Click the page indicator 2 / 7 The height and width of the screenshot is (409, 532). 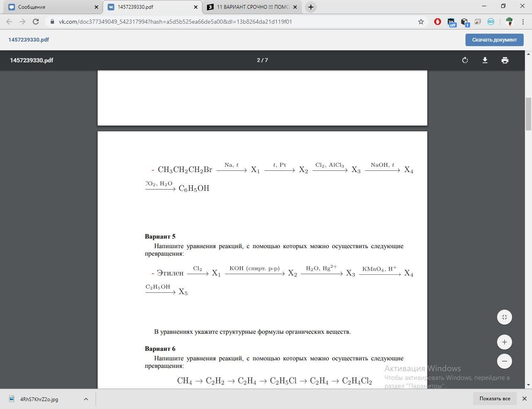(262, 60)
